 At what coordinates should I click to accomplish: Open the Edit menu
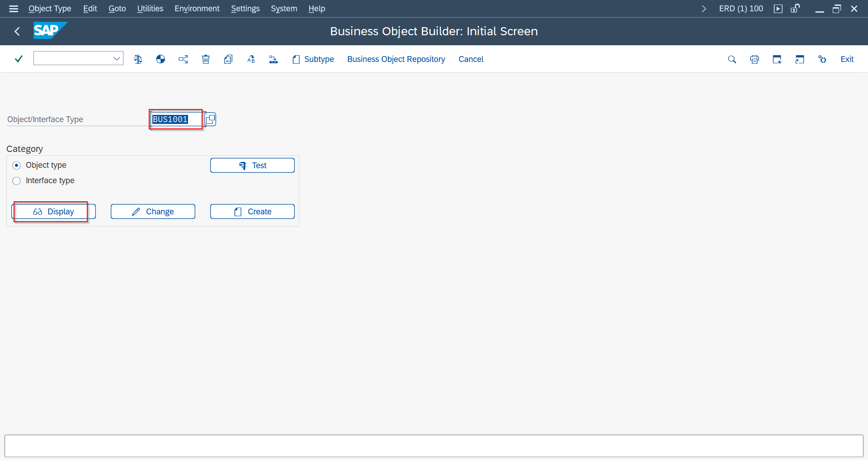(90, 9)
